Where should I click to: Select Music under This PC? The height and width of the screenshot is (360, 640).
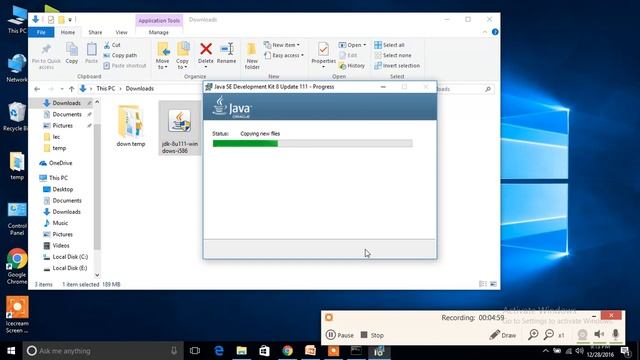(60, 223)
